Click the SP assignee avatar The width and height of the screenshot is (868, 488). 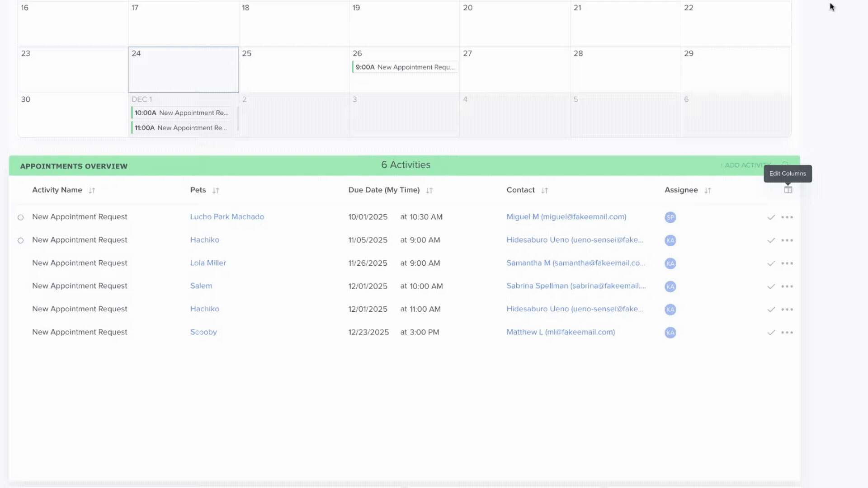670,217
